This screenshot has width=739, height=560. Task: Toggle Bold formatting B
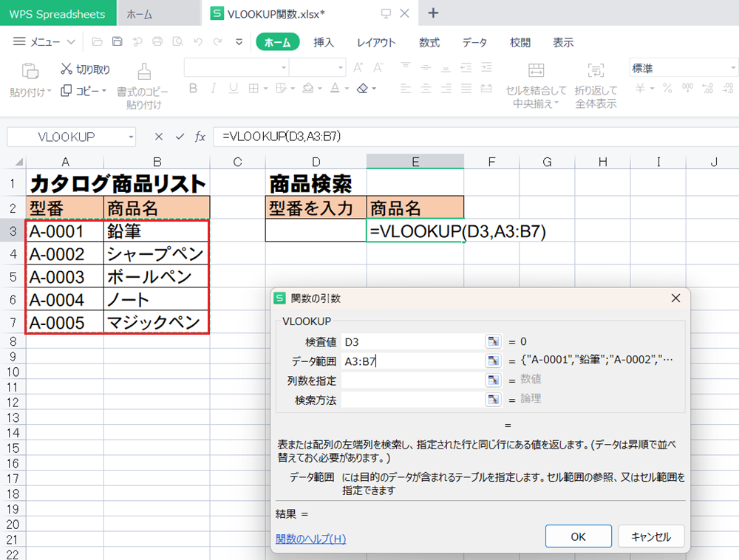click(193, 89)
